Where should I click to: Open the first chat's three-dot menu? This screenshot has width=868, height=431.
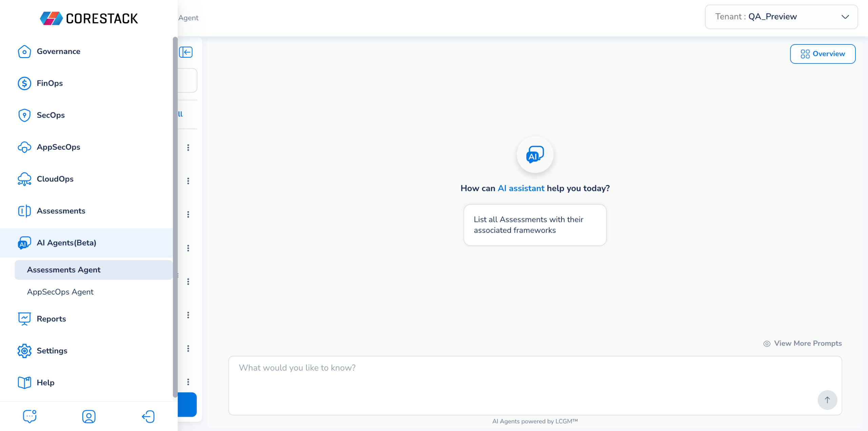click(x=188, y=148)
